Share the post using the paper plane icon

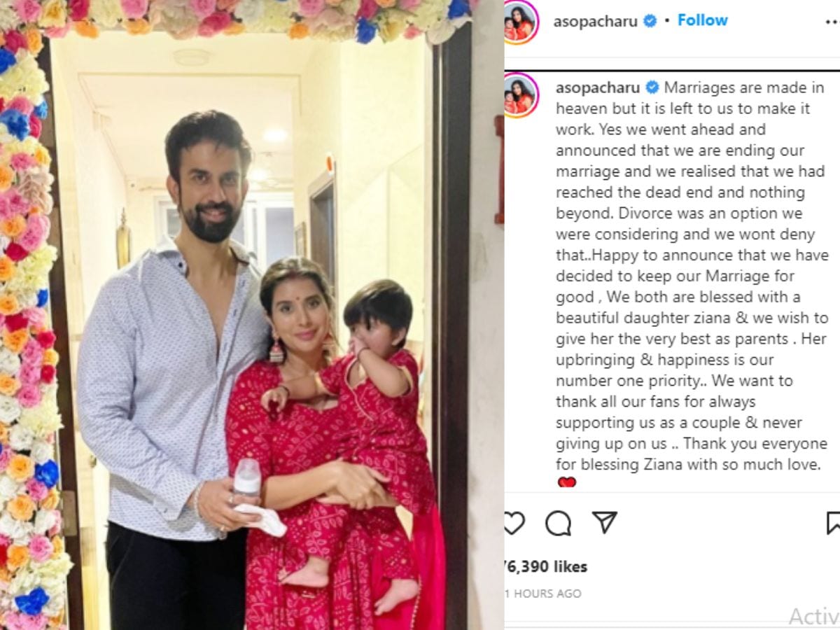[x=604, y=522]
